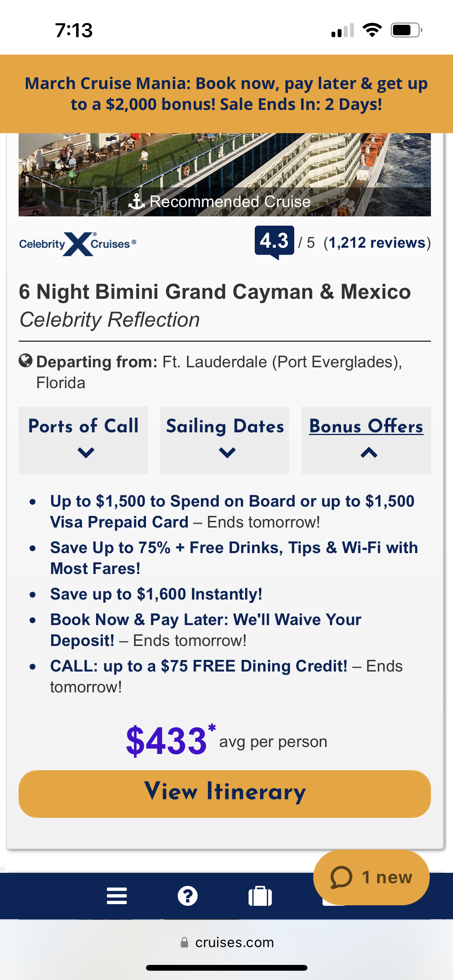Screen dimensions: 453x980
Task: Open the Book Now & Pay Later offer
Action: tap(206, 630)
